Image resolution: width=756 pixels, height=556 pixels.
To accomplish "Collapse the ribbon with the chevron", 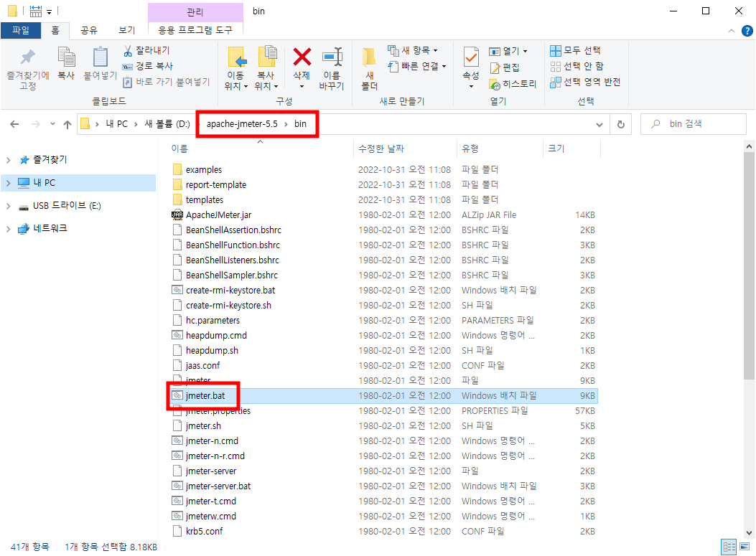I will point(732,31).
